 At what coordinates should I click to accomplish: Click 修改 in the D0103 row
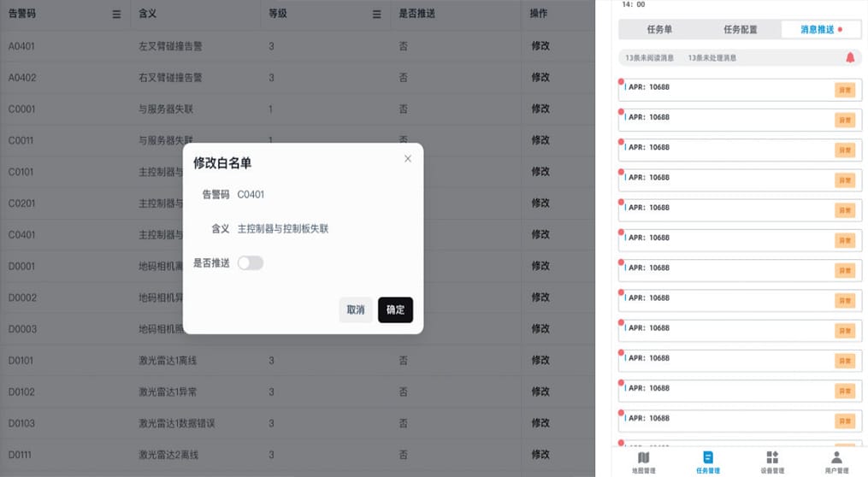tap(540, 424)
